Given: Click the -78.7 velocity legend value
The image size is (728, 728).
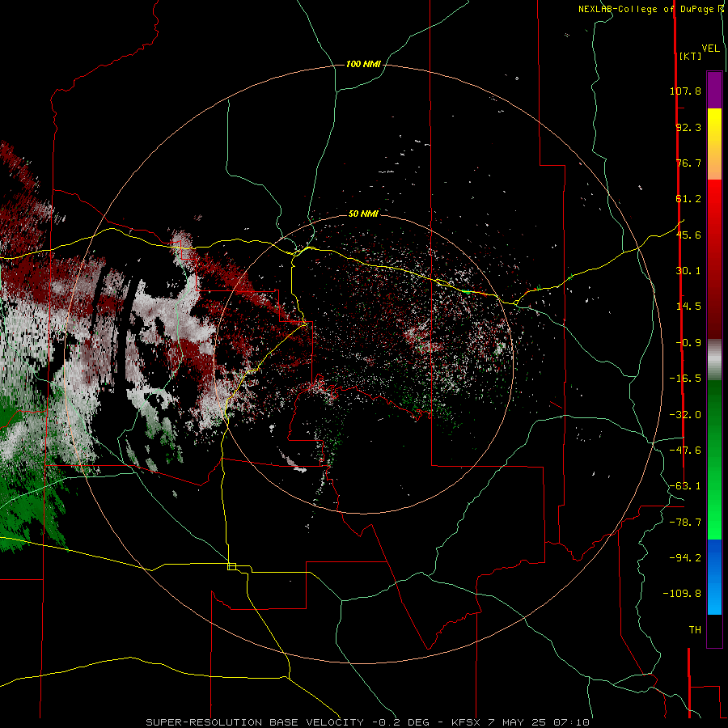Looking at the screenshot, I should 685,523.
